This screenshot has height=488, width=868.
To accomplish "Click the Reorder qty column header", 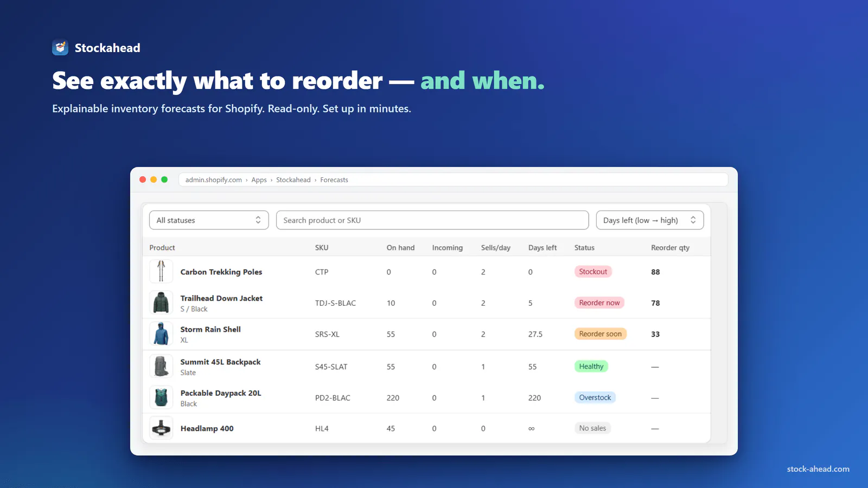I will [671, 248].
